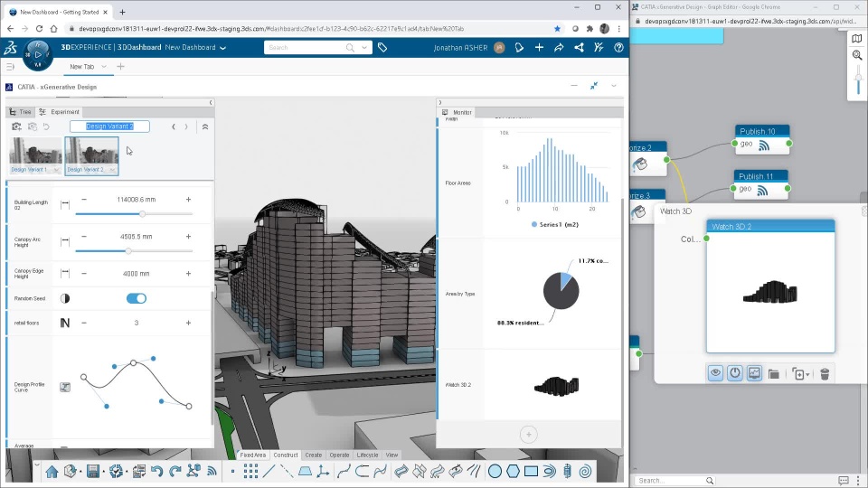Toggle the power button in Watch 3D panel
The image size is (868, 488).
pos(734,373)
